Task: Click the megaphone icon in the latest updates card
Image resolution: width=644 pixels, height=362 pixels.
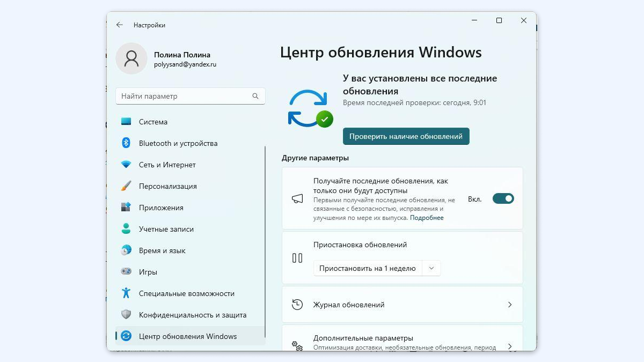Action: pos(297,198)
